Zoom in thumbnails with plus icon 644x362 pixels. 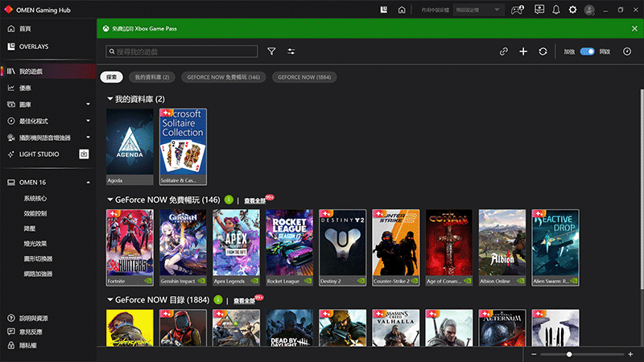click(630, 354)
